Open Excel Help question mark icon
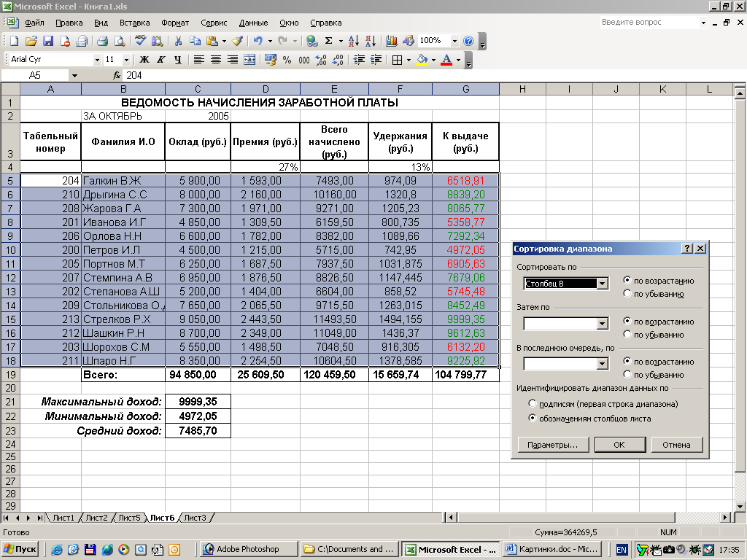Screen dimensions: 747x560 (x=468, y=41)
